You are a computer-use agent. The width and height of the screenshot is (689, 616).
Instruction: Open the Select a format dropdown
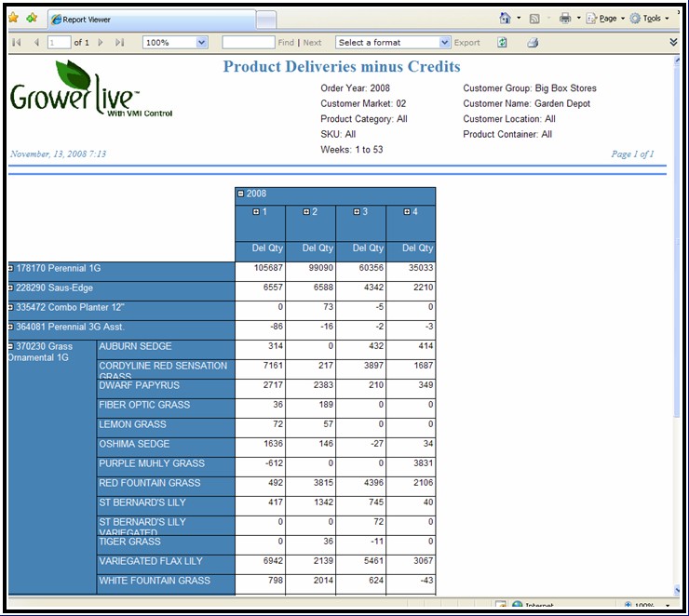point(445,42)
